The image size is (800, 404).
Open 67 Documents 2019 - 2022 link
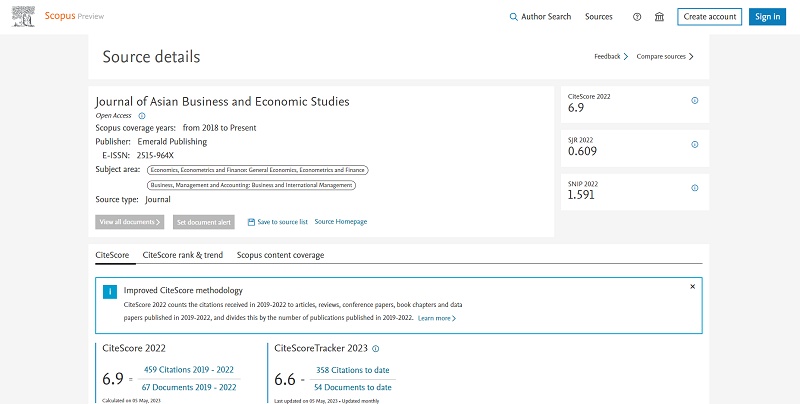pyautogui.click(x=189, y=387)
